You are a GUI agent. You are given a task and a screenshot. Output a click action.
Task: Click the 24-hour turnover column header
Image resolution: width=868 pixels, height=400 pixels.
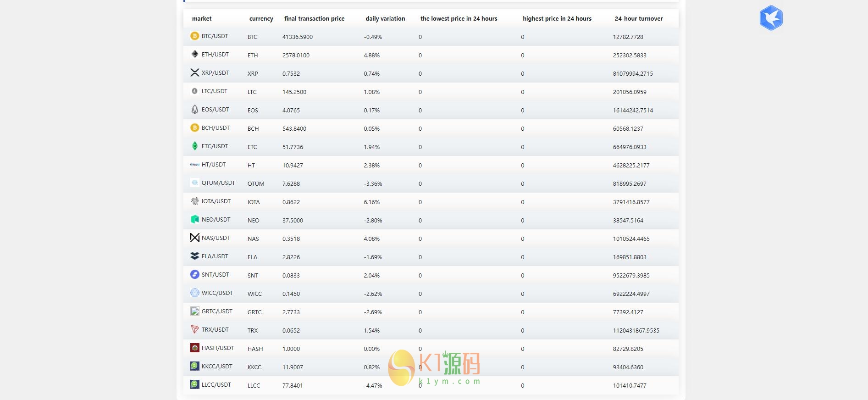[639, 19]
